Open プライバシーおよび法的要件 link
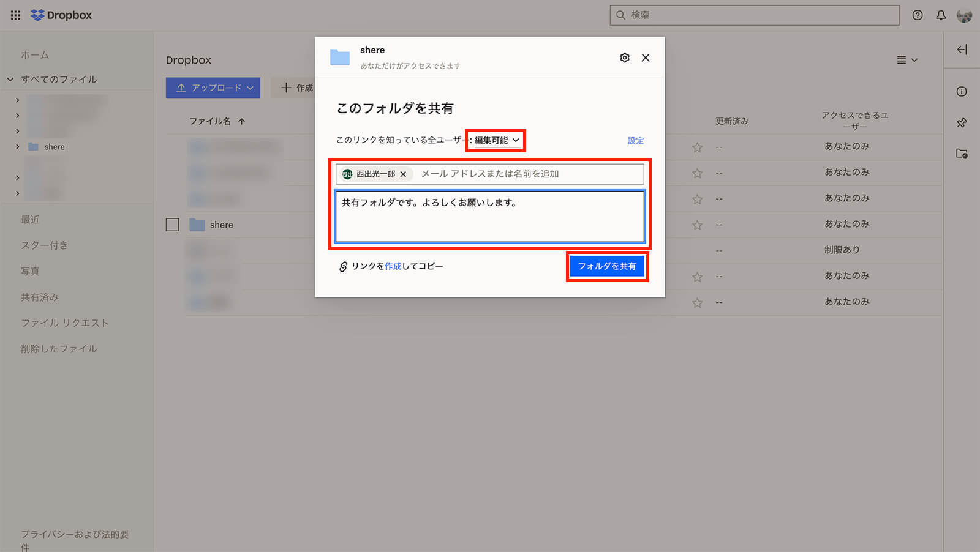This screenshot has width=980, height=552. 75,541
